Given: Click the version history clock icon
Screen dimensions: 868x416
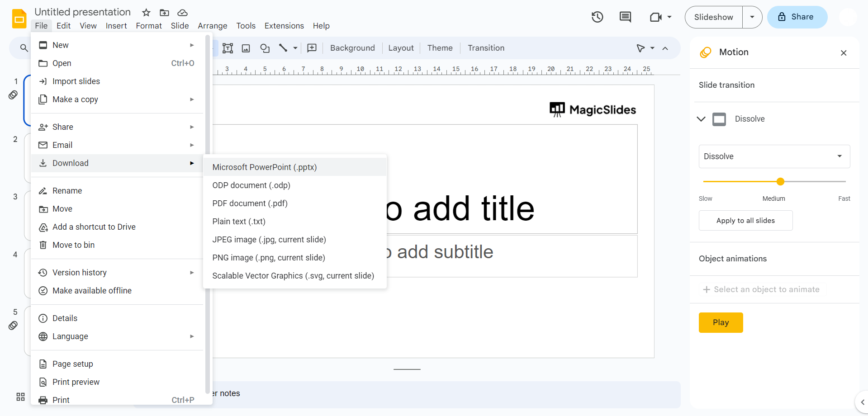Looking at the screenshot, I should pos(597,17).
